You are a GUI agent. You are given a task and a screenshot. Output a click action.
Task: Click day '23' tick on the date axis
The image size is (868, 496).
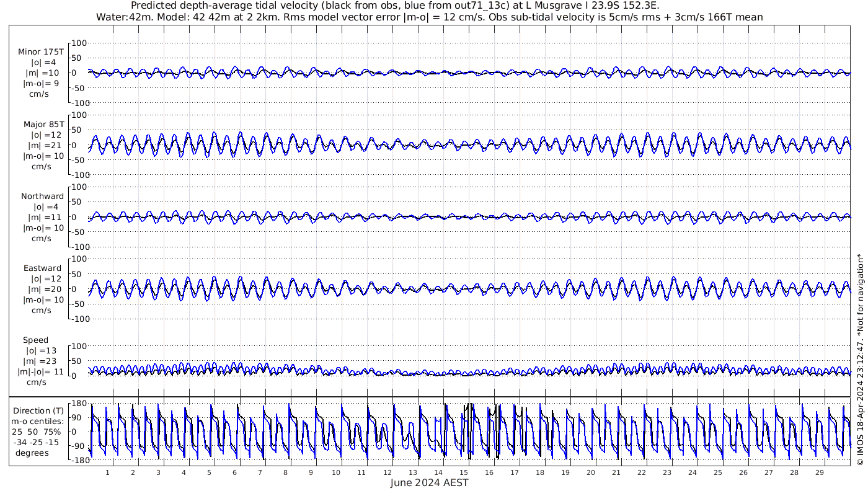coord(666,472)
